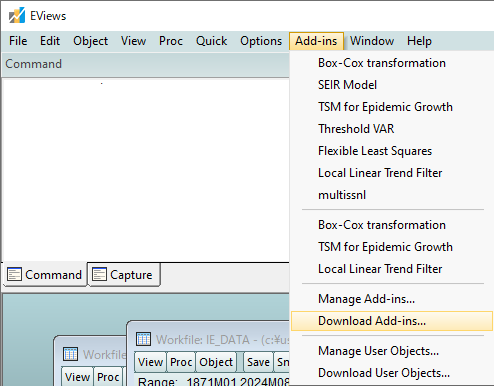494x386 pixels.
Task: Click View button in IE_DATA workfile
Action: 150,362
